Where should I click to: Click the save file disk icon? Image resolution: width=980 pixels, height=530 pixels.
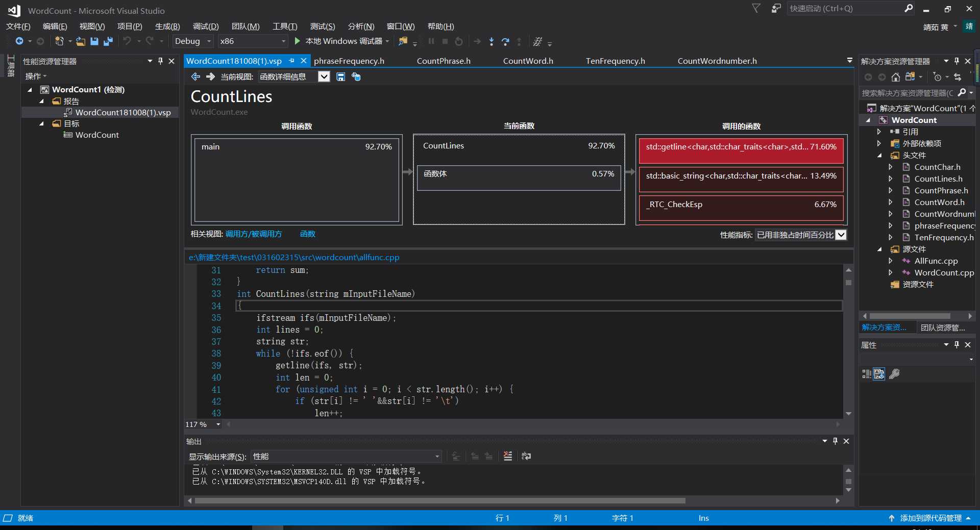[x=94, y=41]
